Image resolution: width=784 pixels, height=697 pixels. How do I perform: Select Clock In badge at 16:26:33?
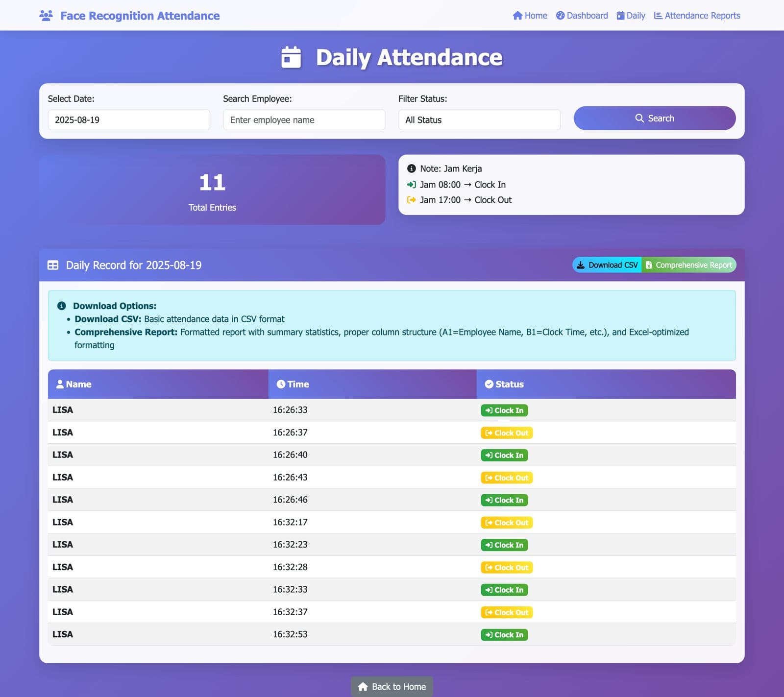pyautogui.click(x=504, y=410)
